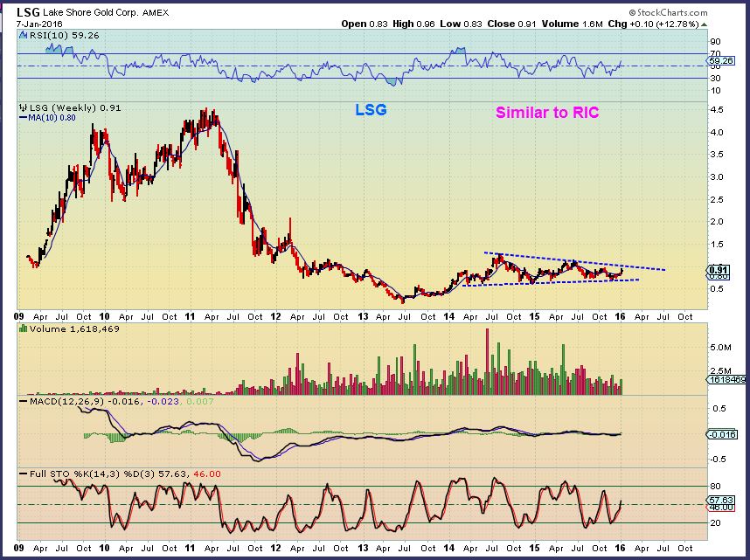Screen dimensions: 750x560
Task: Click the MACD(12,26,9) legend label
Action: (x=66, y=401)
